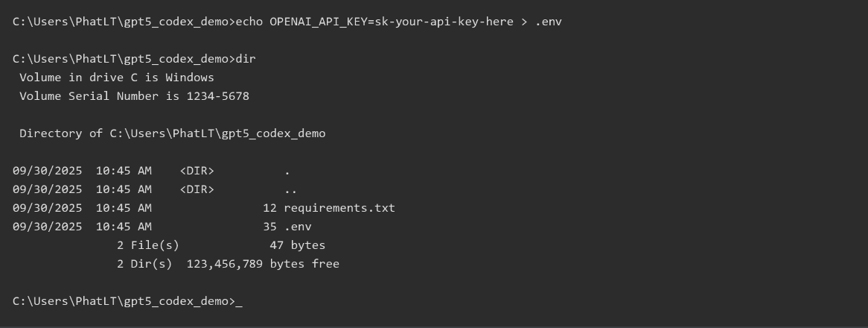The image size is (868, 328).
Task: Click the "Volume in drive C is Windows" line
Action: pos(117,78)
